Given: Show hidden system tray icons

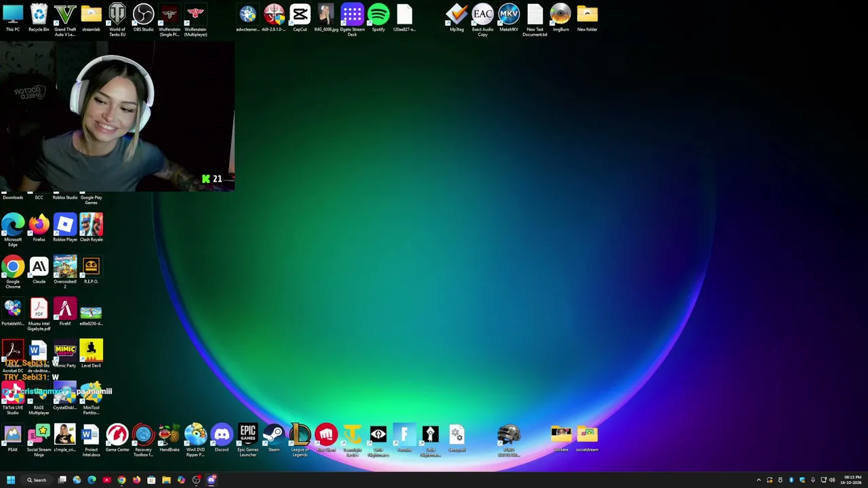Looking at the screenshot, I should click(x=759, y=480).
